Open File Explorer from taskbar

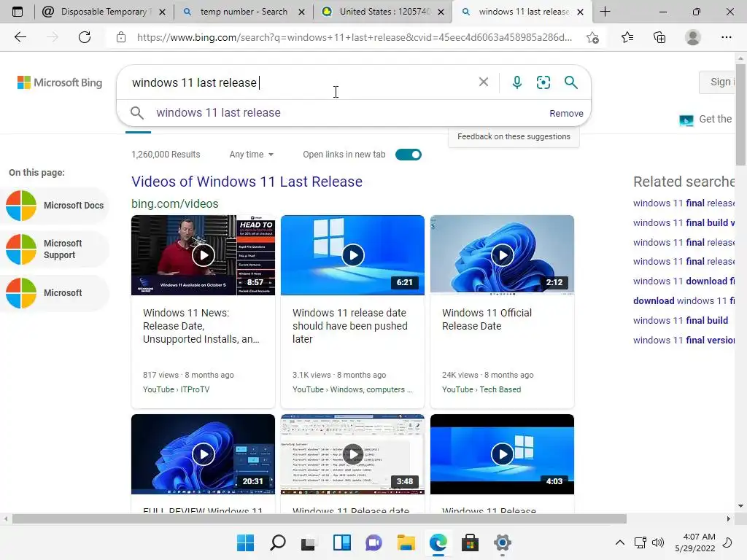406,542
